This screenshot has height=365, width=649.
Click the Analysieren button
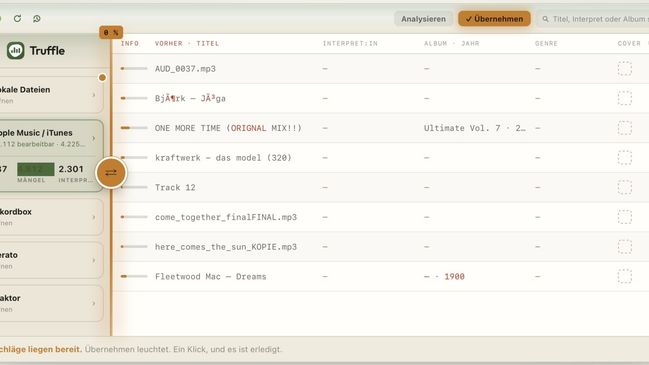point(423,19)
